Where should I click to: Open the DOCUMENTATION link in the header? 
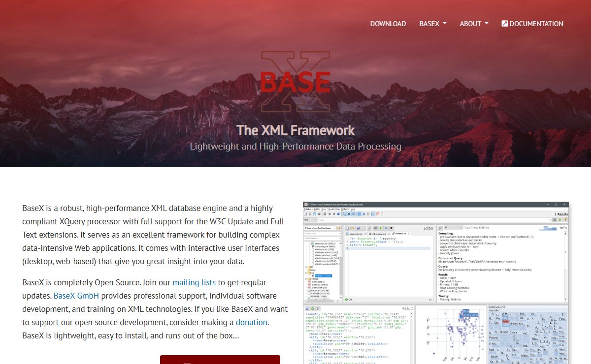[532, 24]
